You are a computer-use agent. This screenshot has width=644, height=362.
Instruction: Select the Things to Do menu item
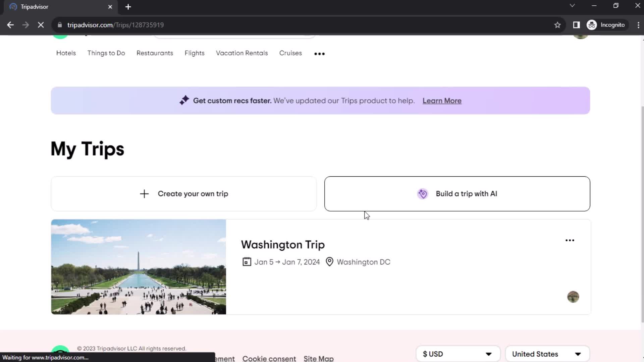(106, 53)
